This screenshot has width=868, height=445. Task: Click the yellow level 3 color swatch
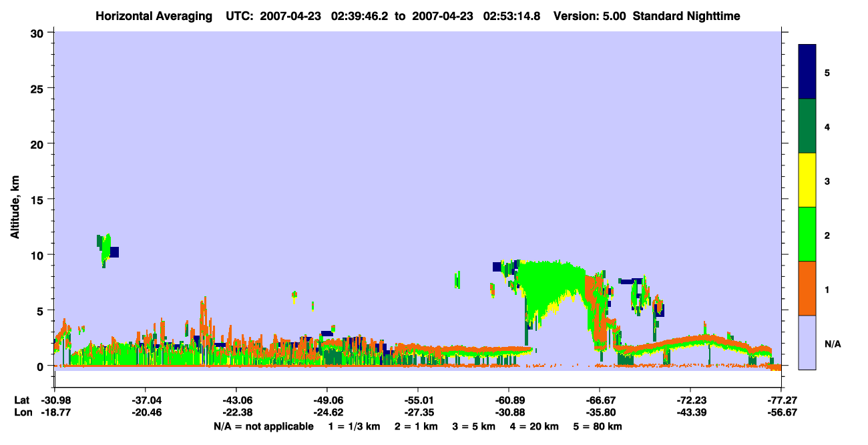coord(807,180)
